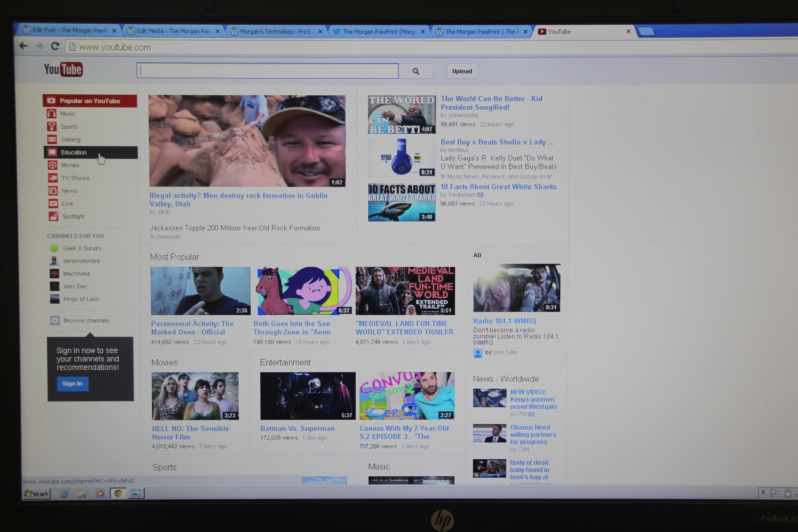Open Kings of Leon channel avatar
The width and height of the screenshot is (798, 532).
click(55, 299)
